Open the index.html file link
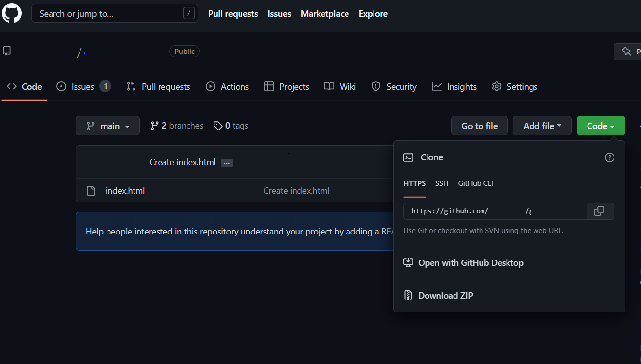The height and width of the screenshot is (364, 641). pyautogui.click(x=125, y=191)
